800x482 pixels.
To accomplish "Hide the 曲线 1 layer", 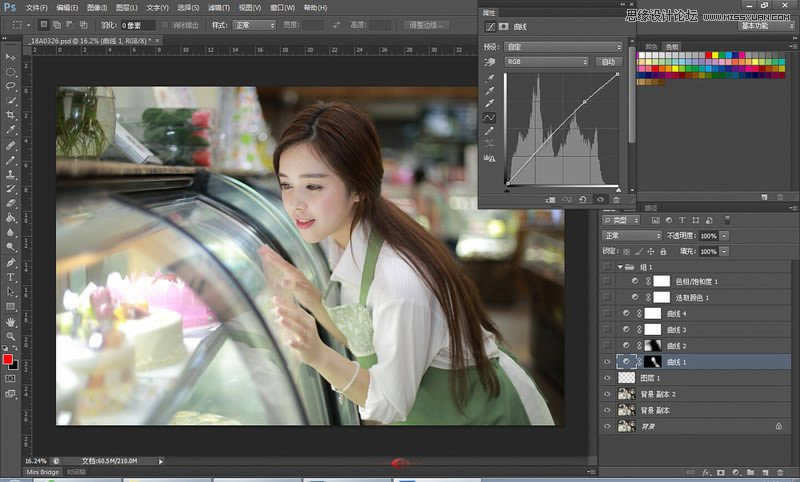I will 607,362.
